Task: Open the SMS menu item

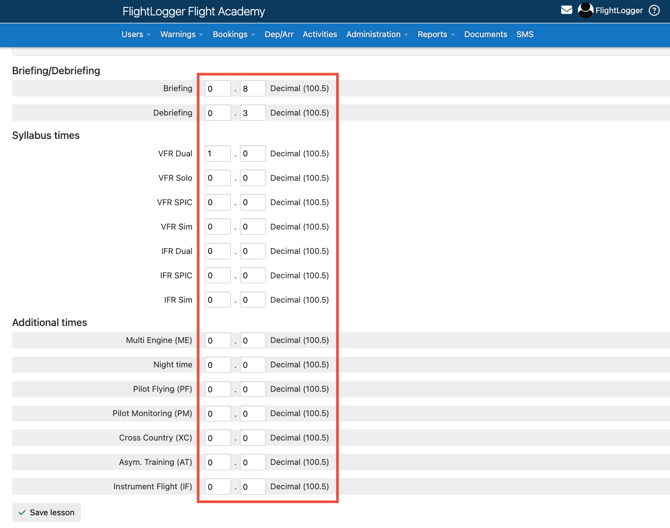Action: (x=525, y=34)
